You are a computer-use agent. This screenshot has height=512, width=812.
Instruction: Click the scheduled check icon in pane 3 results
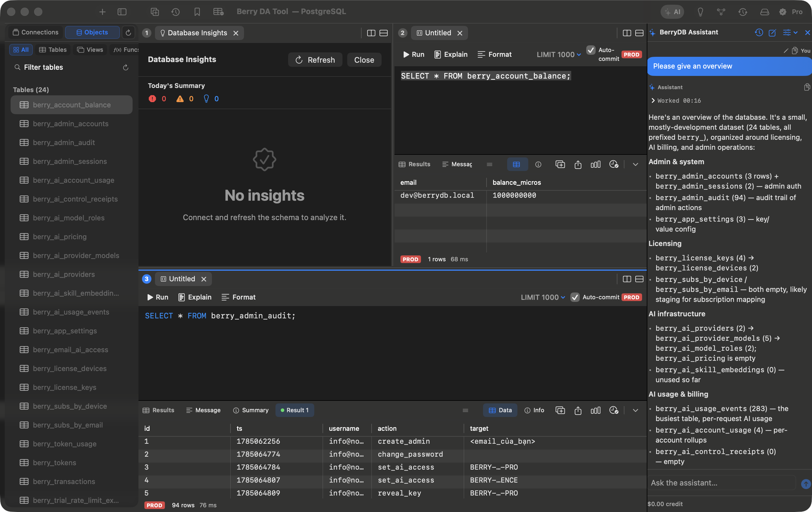pos(613,410)
